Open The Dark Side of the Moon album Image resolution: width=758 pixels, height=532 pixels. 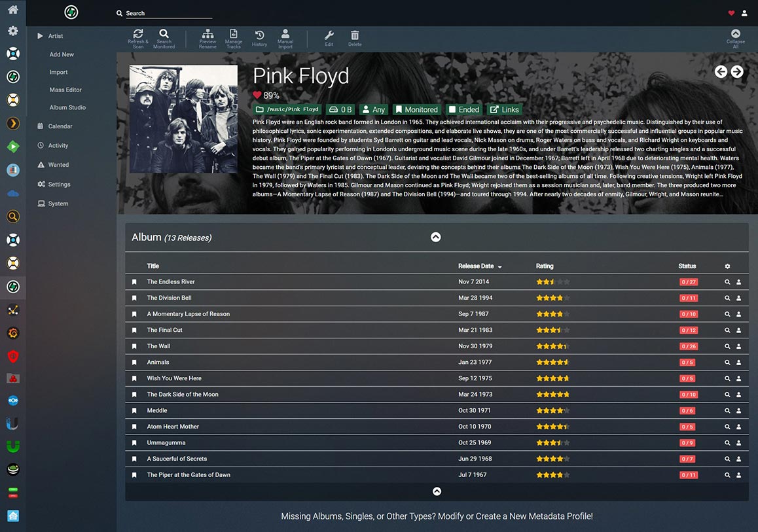(183, 395)
